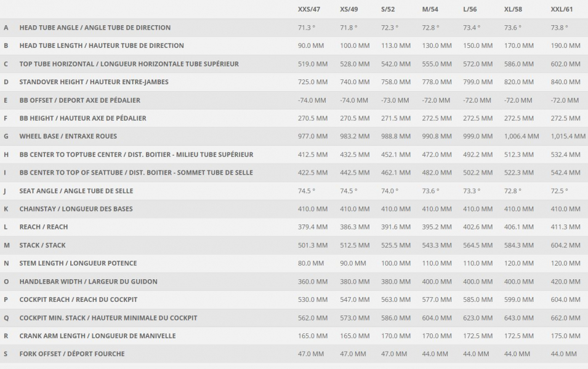Click the Stem Length row label
This screenshot has height=369, width=588.
coord(78,263)
